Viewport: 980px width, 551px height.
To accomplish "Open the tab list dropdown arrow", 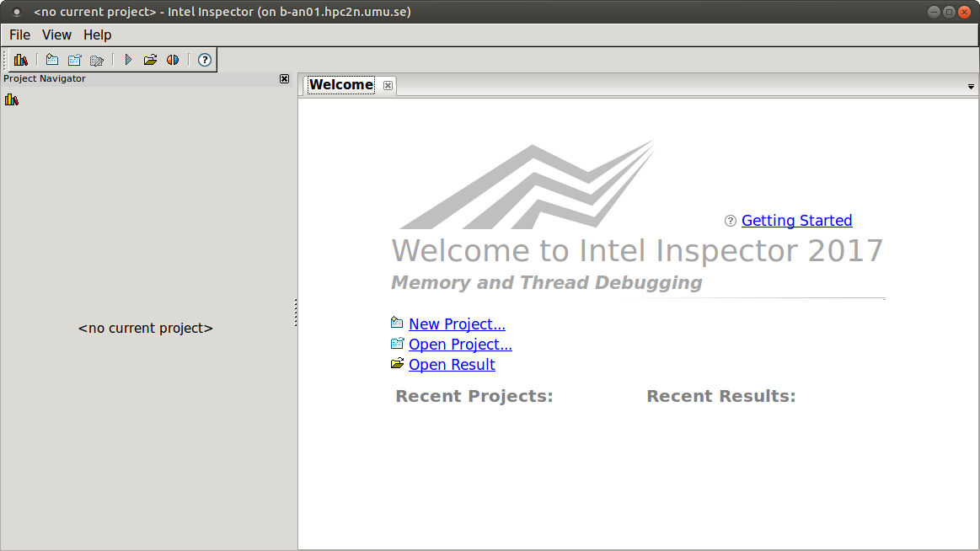I will (x=971, y=87).
